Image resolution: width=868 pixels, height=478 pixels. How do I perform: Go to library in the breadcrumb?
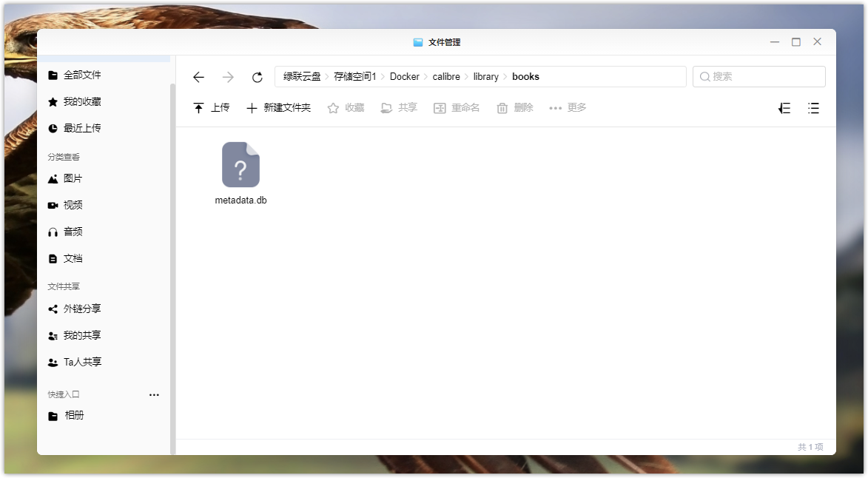point(486,77)
